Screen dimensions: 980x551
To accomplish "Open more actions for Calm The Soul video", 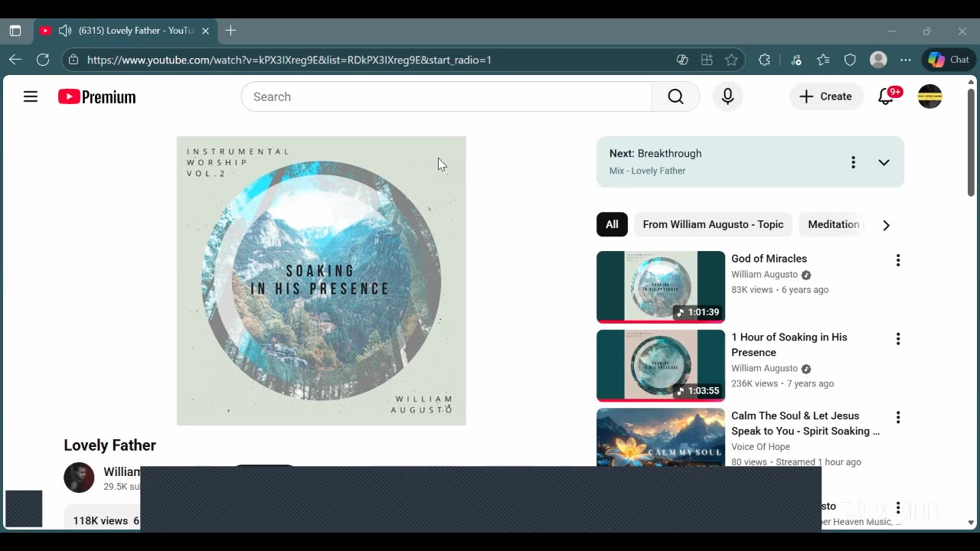I will pos(898,417).
